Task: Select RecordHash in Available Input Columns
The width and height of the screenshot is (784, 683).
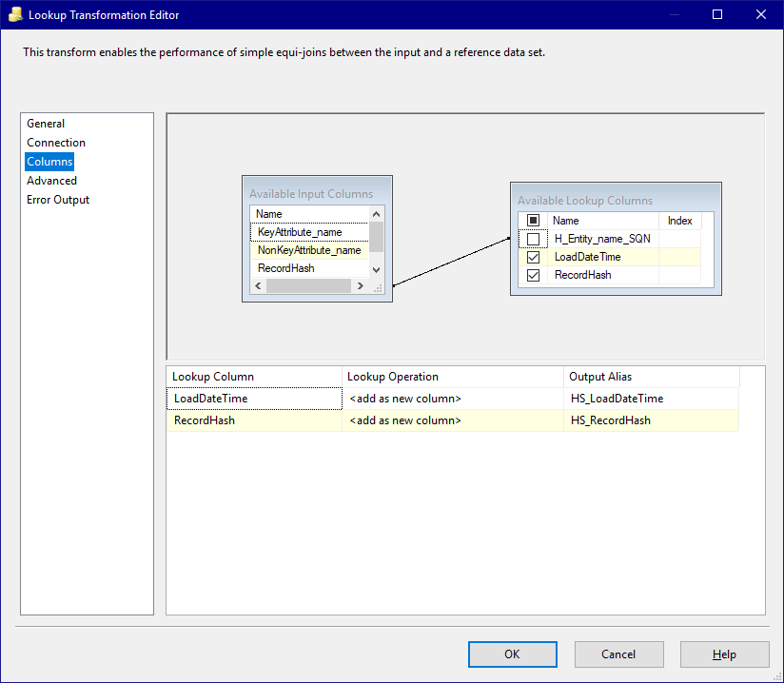Action: 309,268
